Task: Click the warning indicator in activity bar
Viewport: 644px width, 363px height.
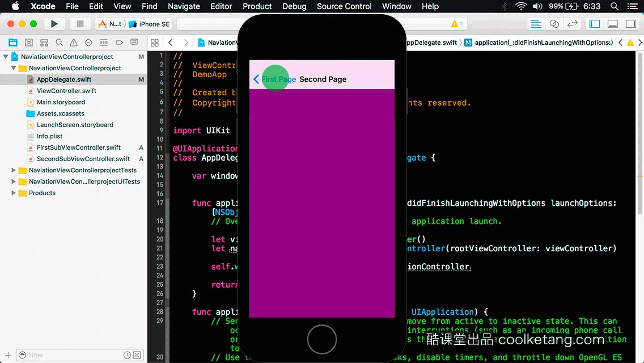Action: (457, 24)
